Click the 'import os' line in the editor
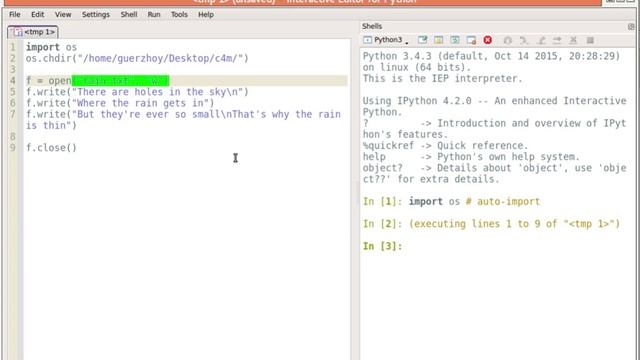 pyautogui.click(x=51, y=47)
